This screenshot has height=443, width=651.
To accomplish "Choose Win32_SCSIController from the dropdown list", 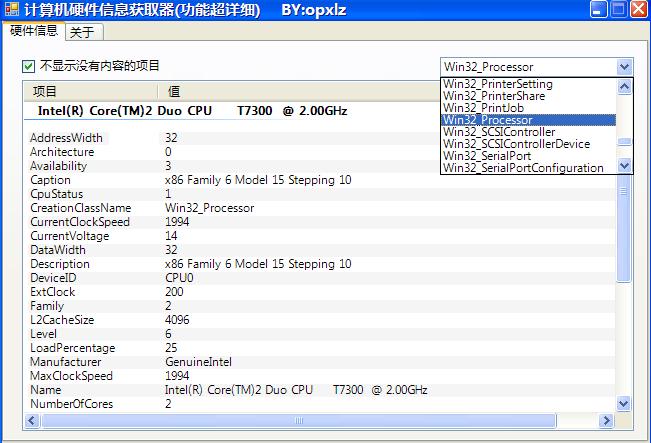I will [528, 132].
